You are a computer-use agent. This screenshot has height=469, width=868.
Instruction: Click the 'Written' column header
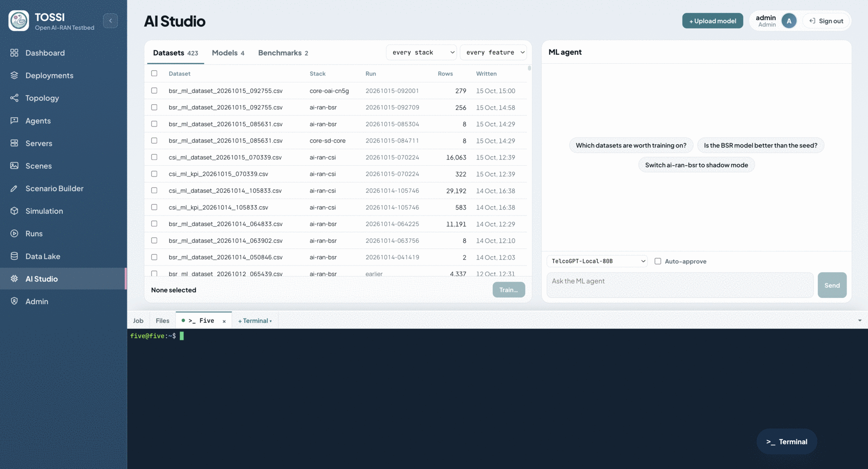pos(486,73)
